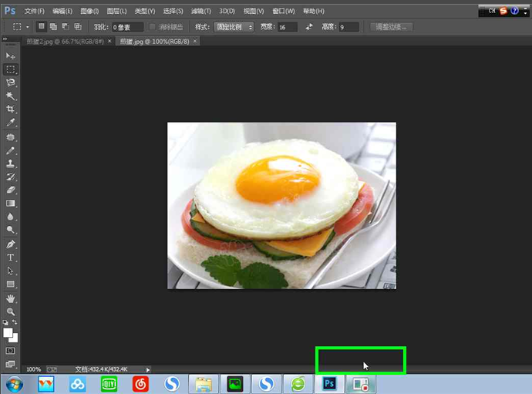
Task: Select the Hand tool
Action: [x=11, y=298]
